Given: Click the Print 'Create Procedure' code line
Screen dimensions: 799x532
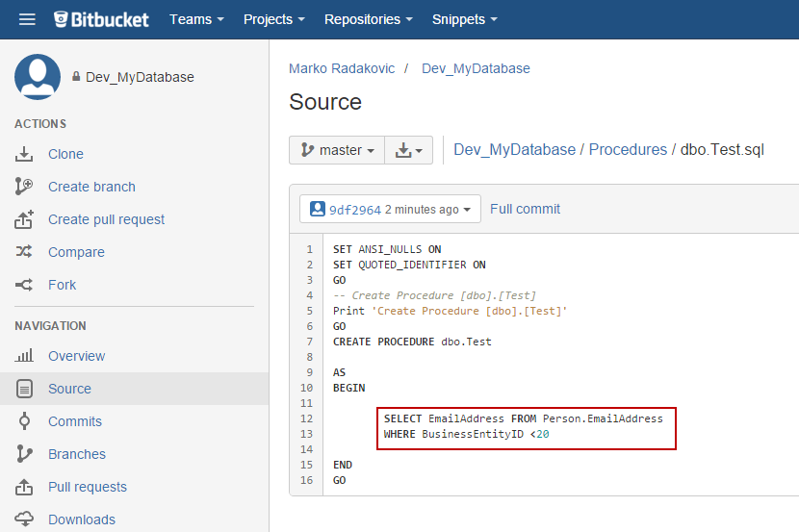Looking at the screenshot, I should click(x=450, y=311).
